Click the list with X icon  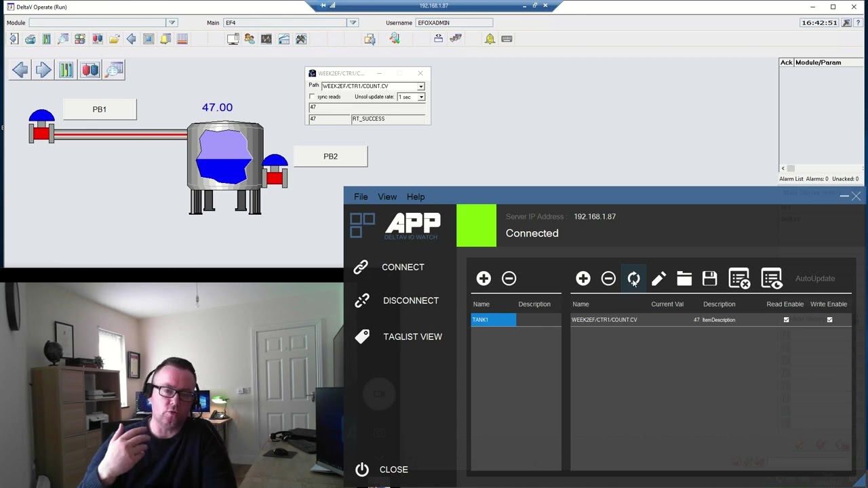tap(739, 279)
